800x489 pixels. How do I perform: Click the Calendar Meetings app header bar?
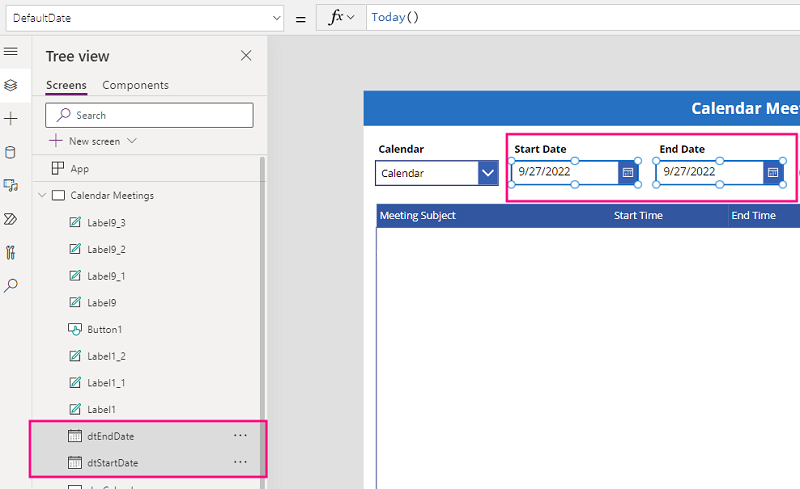click(x=582, y=108)
